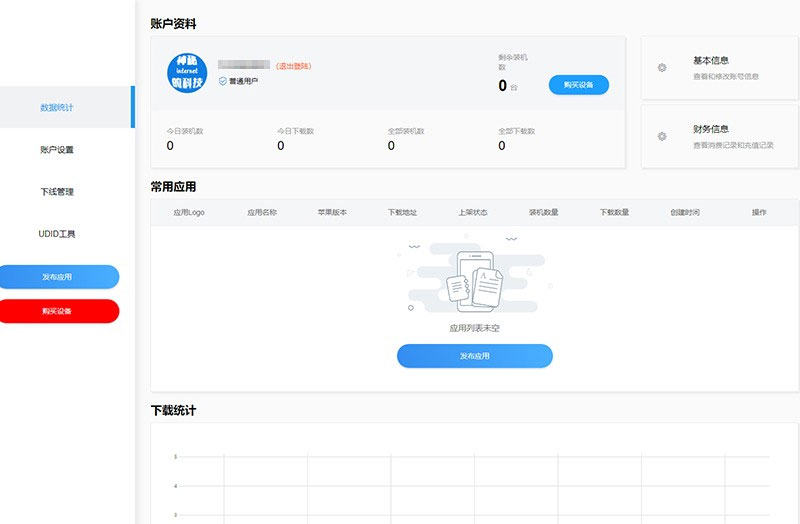Select the UDID工具 sidebar entry
Screen dimensions: 800x524
[57, 234]
